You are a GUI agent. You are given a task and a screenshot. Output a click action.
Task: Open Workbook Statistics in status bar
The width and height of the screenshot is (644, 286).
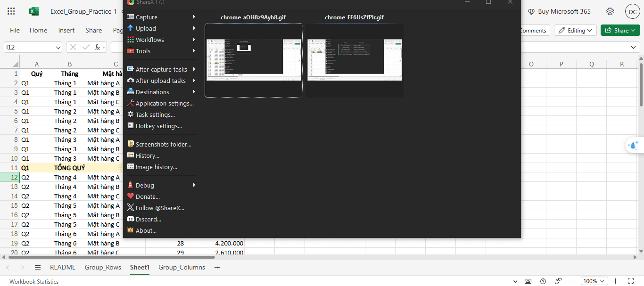point(34,281)
